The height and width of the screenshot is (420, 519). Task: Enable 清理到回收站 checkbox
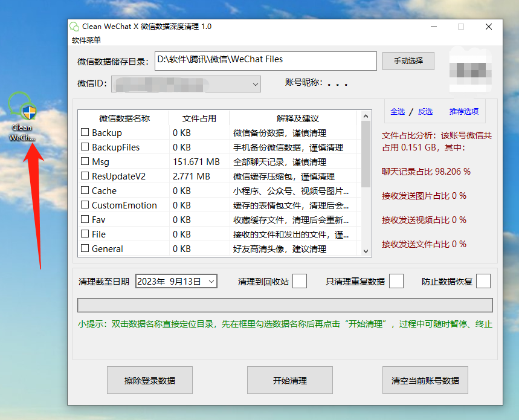point(300,282)
